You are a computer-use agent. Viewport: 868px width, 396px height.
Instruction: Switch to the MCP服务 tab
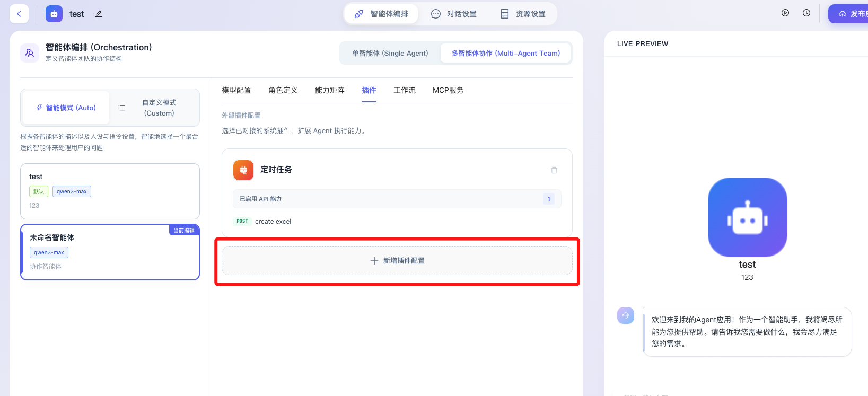[x=448, y=90]
